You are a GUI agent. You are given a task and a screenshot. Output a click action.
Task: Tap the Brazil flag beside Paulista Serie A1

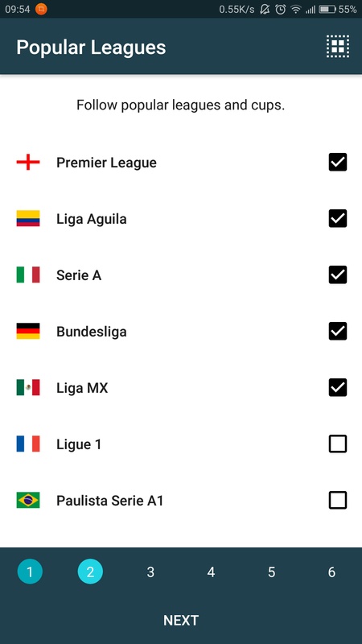(x=28, y=500)
